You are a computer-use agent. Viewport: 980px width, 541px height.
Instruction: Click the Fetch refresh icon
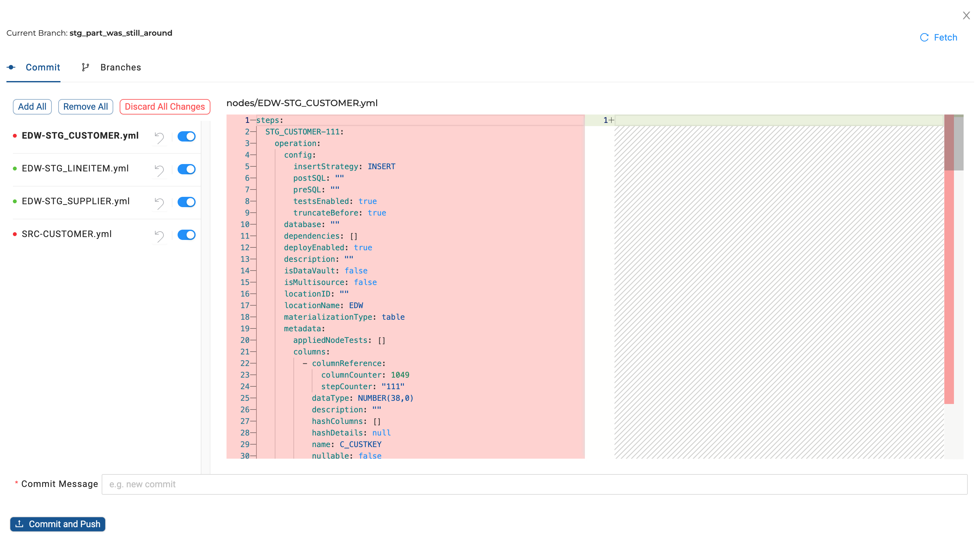coord(924,37)
